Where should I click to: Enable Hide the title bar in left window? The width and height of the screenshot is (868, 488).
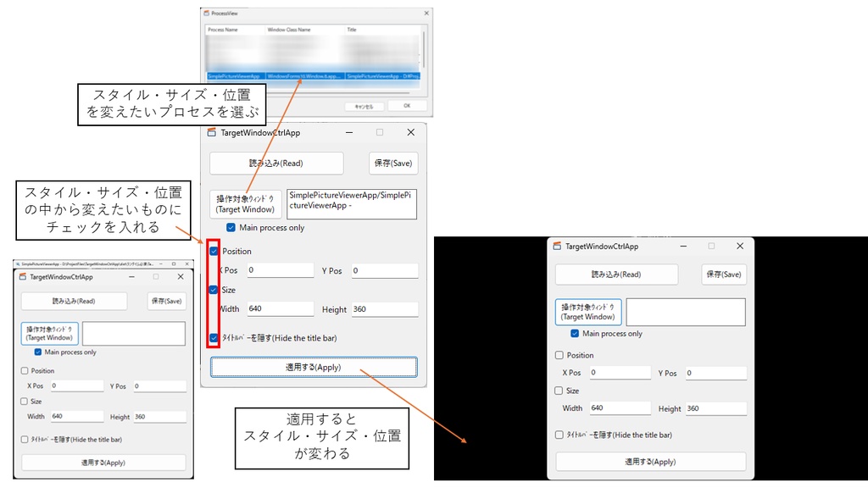25,440
